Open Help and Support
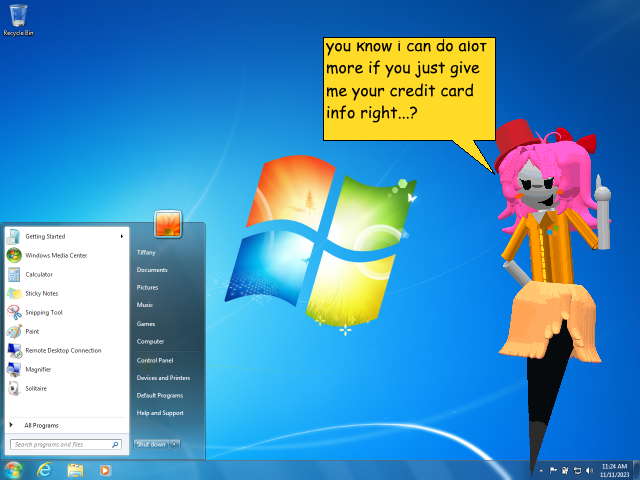 (x=160, y=413)
